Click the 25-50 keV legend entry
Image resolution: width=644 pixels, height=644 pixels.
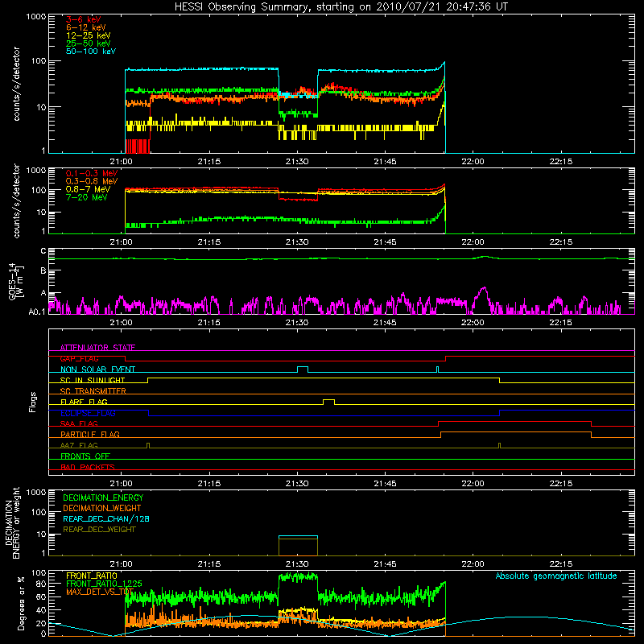click(x=88, y=43)
